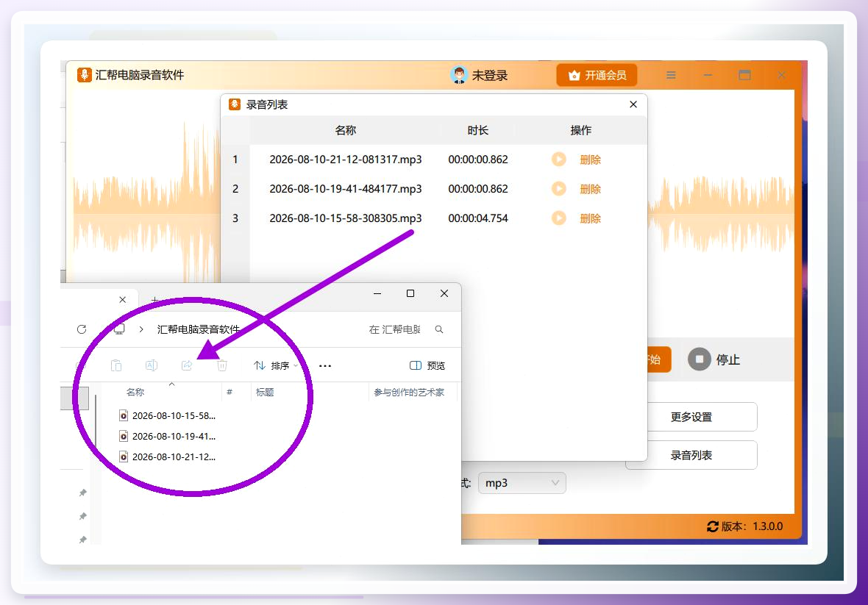Click the delete trash icon in Explorer toolbar
The height and width of the screenshot is (605, 868).
point(222,365)
